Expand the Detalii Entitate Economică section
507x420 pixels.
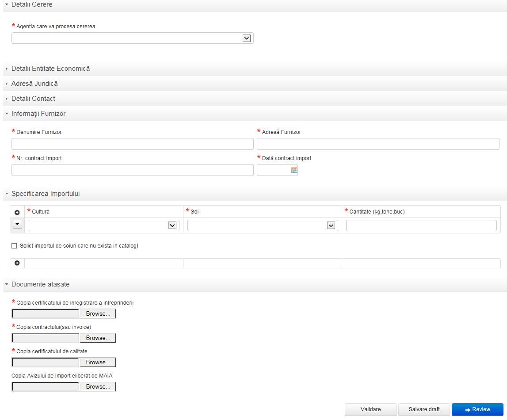(50, 69)
